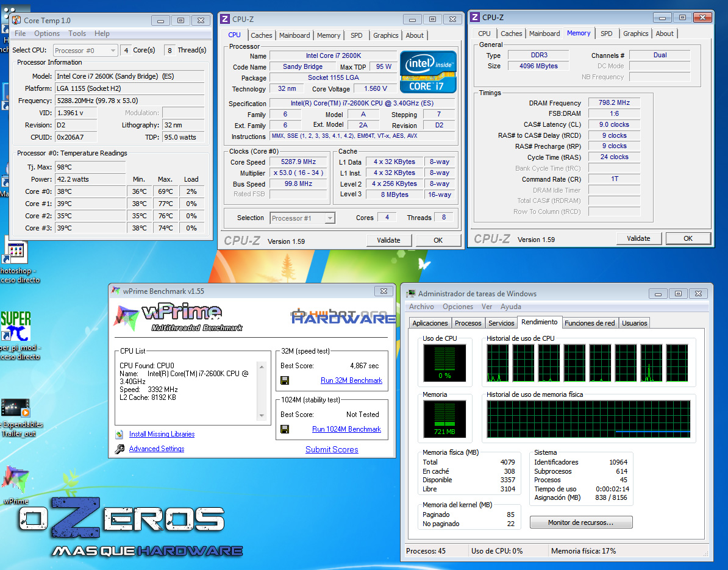Image resolution: width=728 pixels, height=570 pixels.
Task: Open the Processor #1 selection dropdown in CPU-Z
Action: click(302, 218)
